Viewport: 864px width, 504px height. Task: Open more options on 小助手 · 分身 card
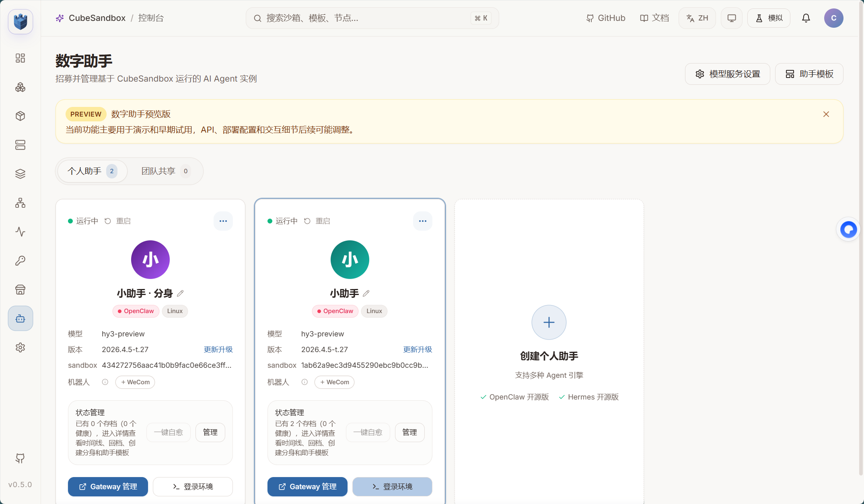coord(223,221)
